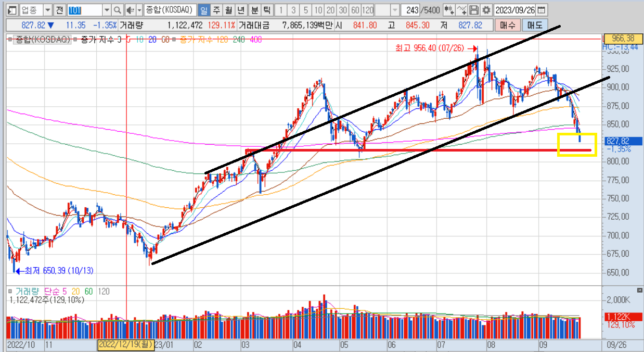
Task: Click the 매수 buy button
Action: coord(507,25)
